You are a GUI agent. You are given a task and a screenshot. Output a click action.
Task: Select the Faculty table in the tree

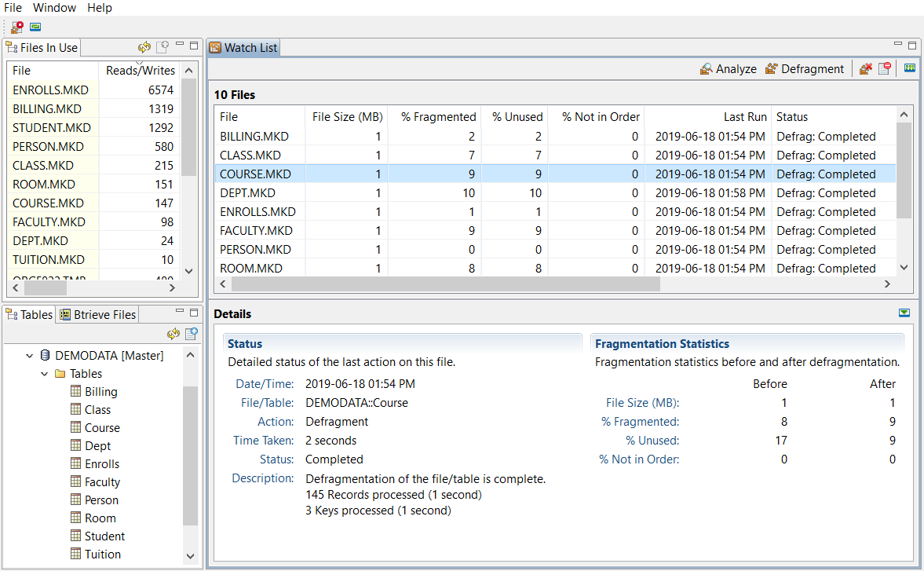click(x=102, y=482)
